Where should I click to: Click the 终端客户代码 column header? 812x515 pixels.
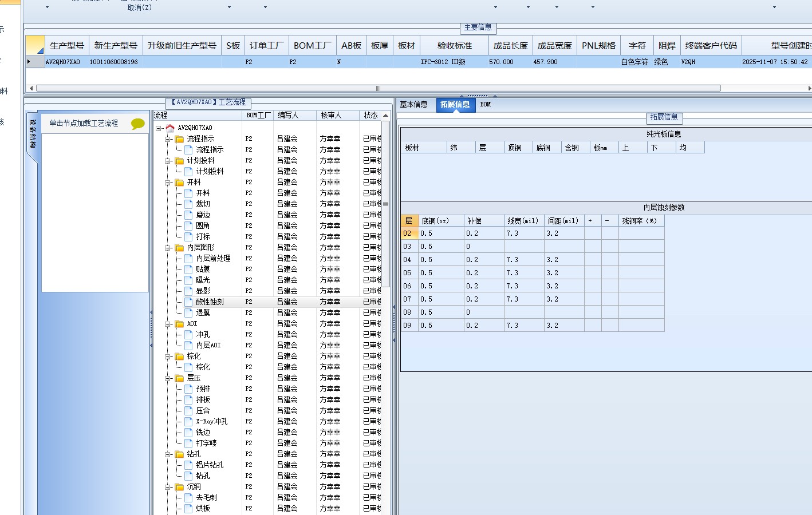point(711,46)
